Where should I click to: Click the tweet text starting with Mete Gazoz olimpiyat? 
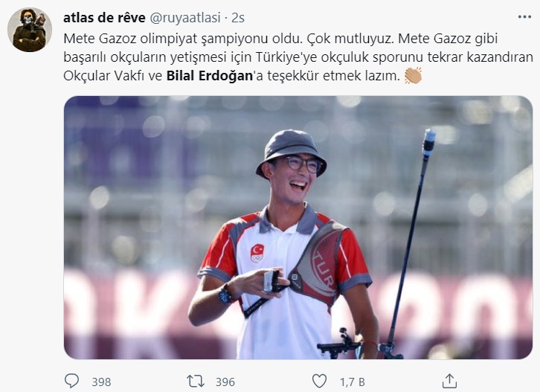pyautogui.click(x=298, y=57)
